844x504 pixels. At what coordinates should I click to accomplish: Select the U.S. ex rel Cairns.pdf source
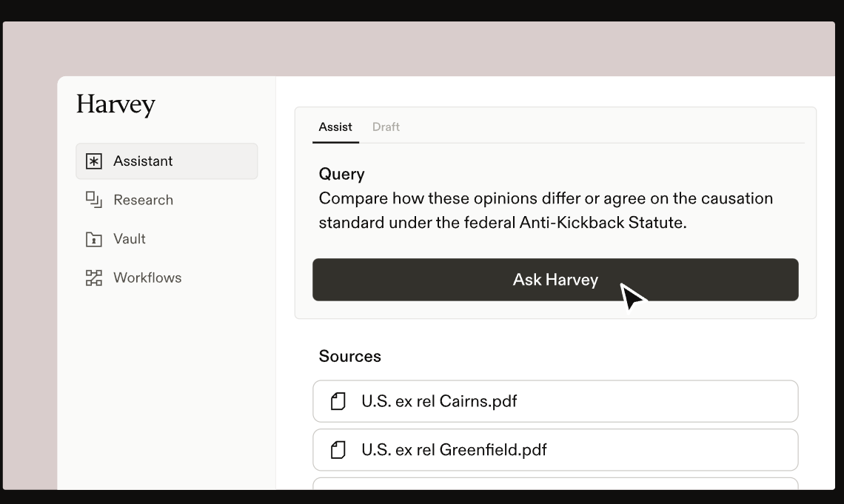(x=555, y=401)
